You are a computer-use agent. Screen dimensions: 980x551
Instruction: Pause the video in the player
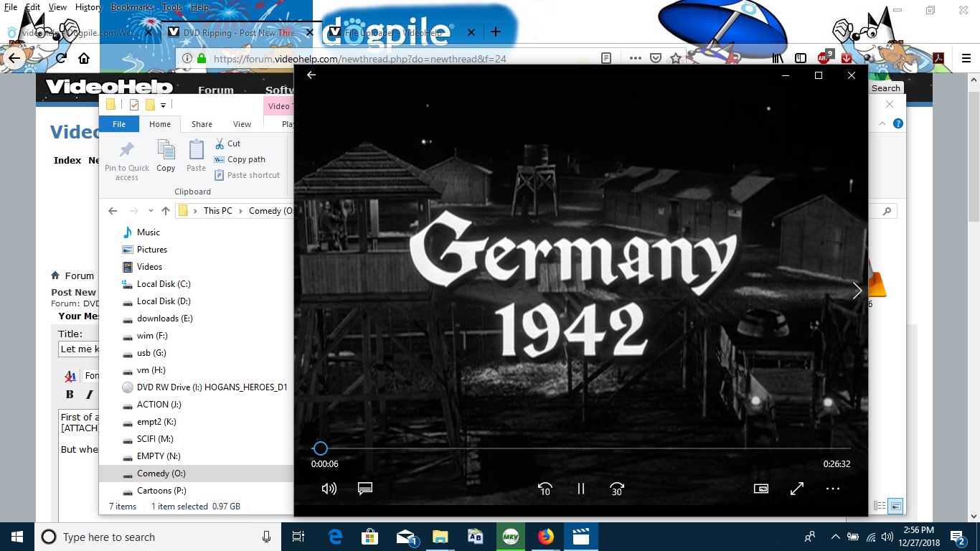click(581, 489)
